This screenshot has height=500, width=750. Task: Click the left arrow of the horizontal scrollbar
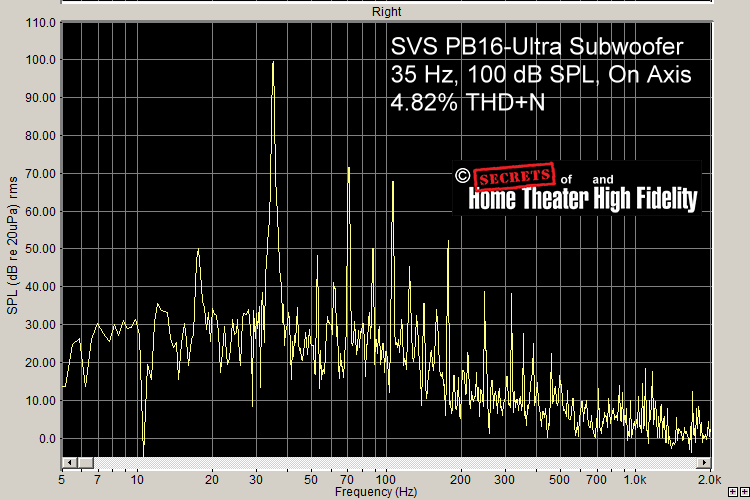[x=67, y=462]
